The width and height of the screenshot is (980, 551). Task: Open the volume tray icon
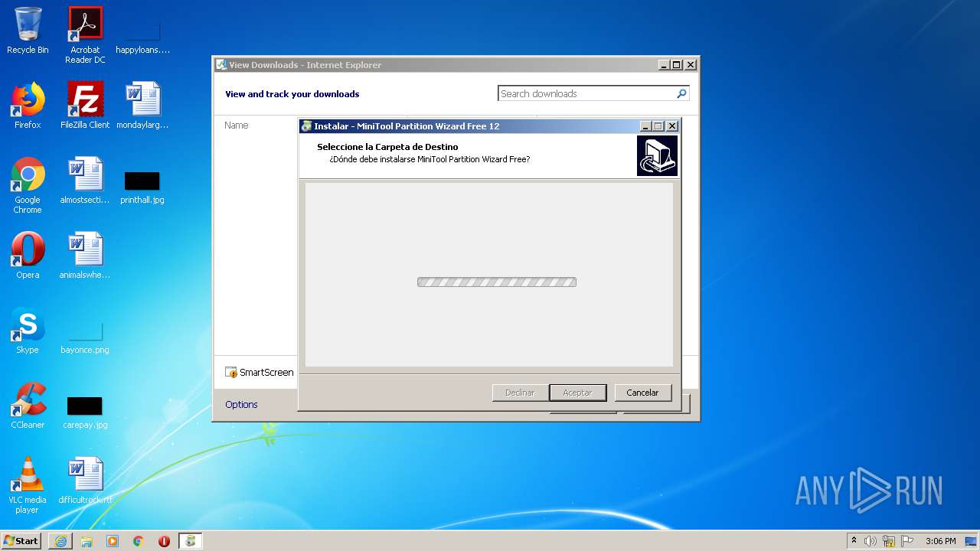pyautogui.click(x=871, y=541)
